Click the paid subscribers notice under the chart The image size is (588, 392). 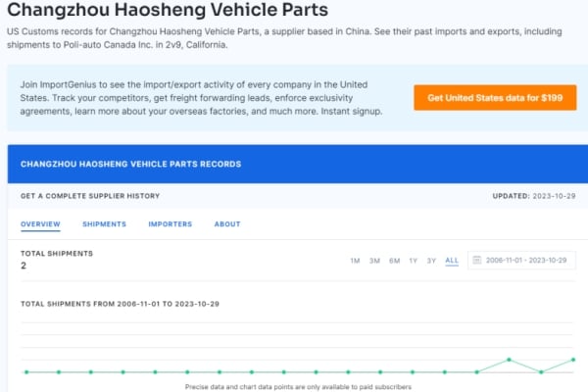click(298, 387)
